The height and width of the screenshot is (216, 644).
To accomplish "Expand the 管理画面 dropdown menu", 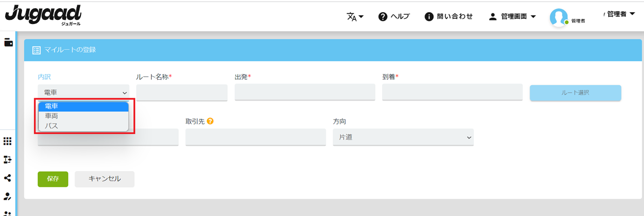I will click(x=512, y=16).
